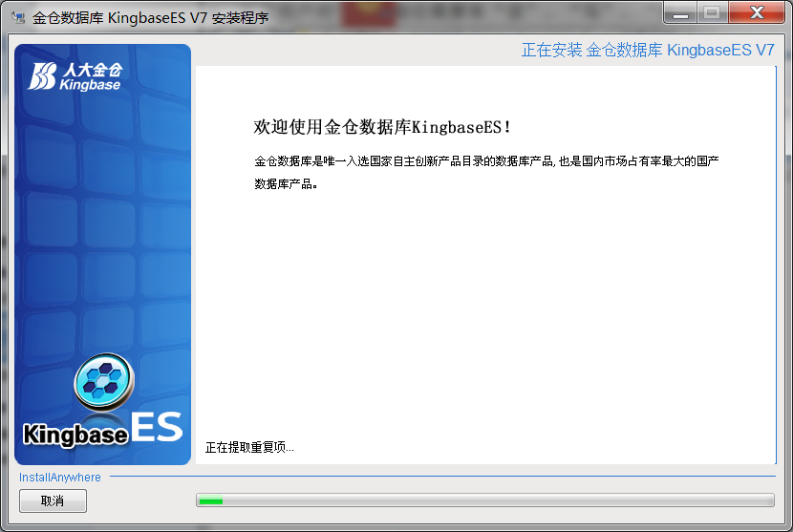Click the window title 金仓数据库 KingbaseES V7 安装程序
793x532 pixels.
150,18
